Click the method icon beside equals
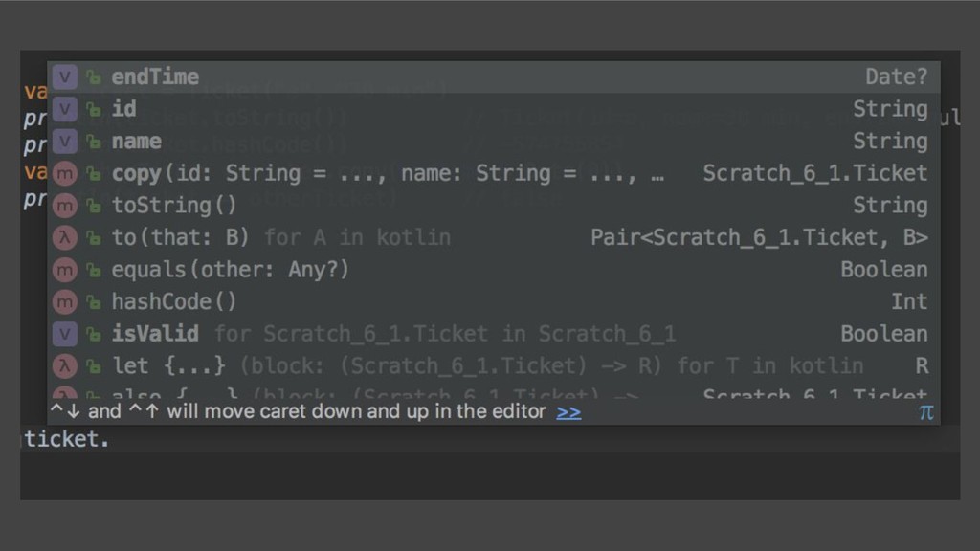This screenshot has width=980, height=551. pos(64,270)
